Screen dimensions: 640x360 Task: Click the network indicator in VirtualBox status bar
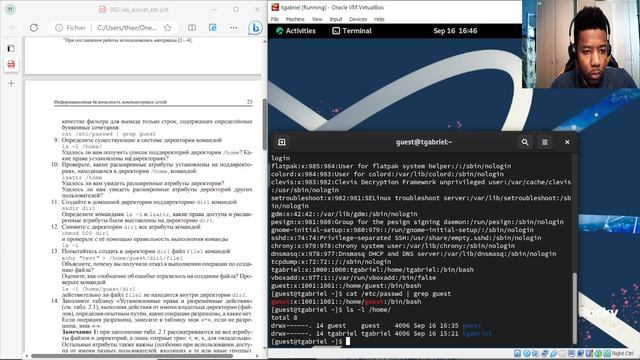(x=544, y=353)
